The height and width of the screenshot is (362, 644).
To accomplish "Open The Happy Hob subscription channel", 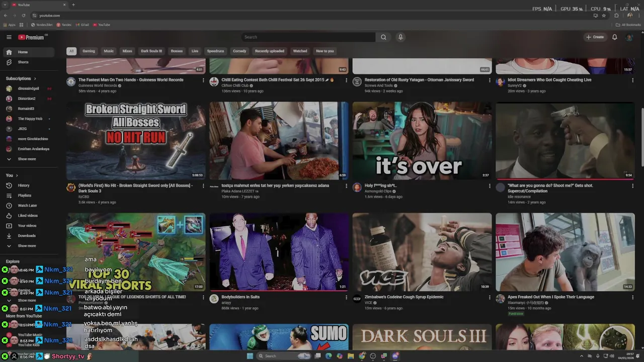I will [x=29, y=119].
